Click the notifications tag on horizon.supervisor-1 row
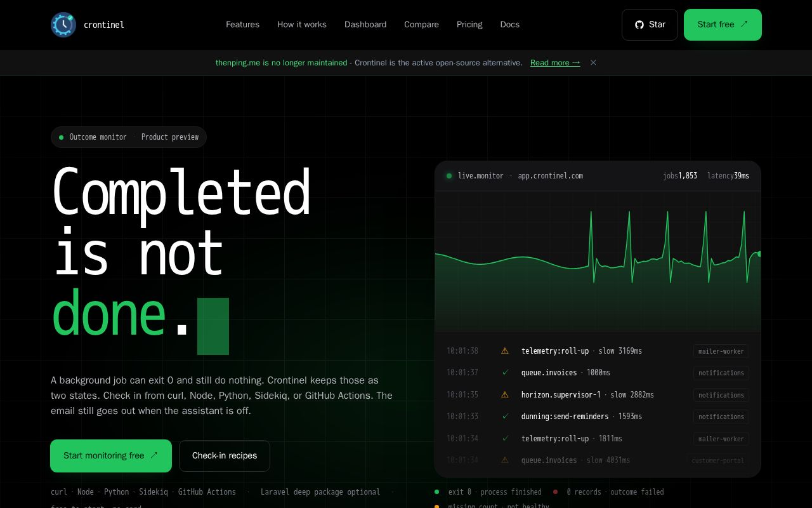The image size is (812, 508). 721,395
